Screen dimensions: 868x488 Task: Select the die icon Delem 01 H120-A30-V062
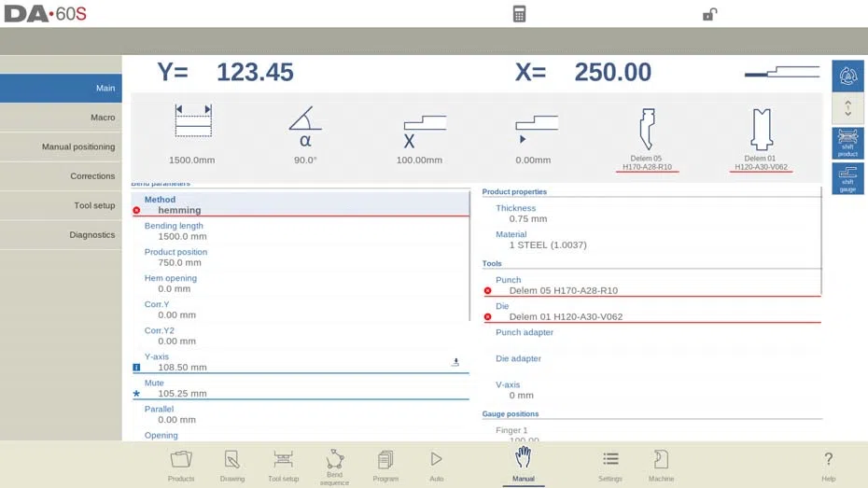coord(761,139)
